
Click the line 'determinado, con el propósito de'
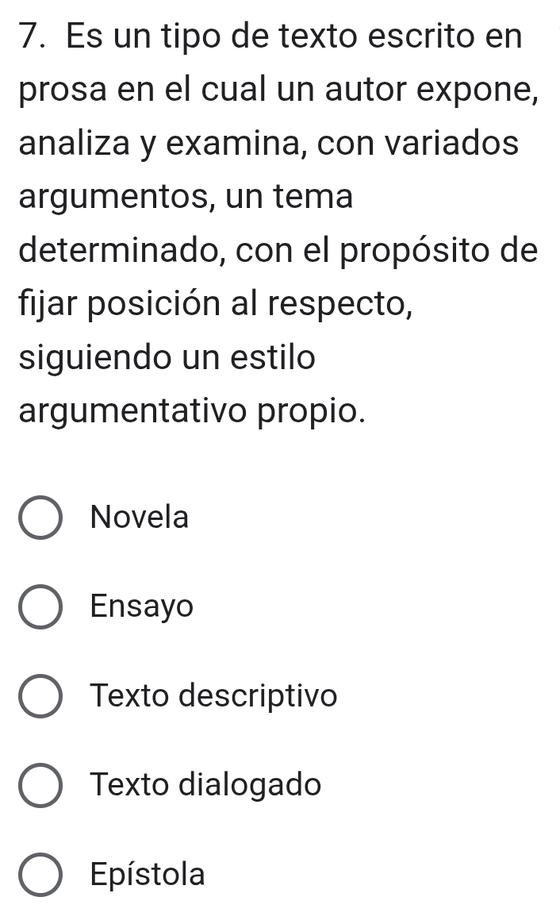pos(278,250)
